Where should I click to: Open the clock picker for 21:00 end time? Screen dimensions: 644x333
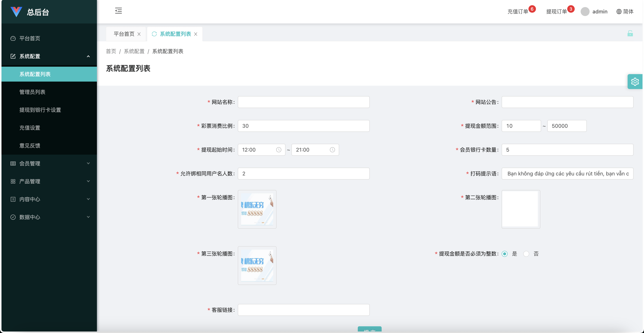332,150
